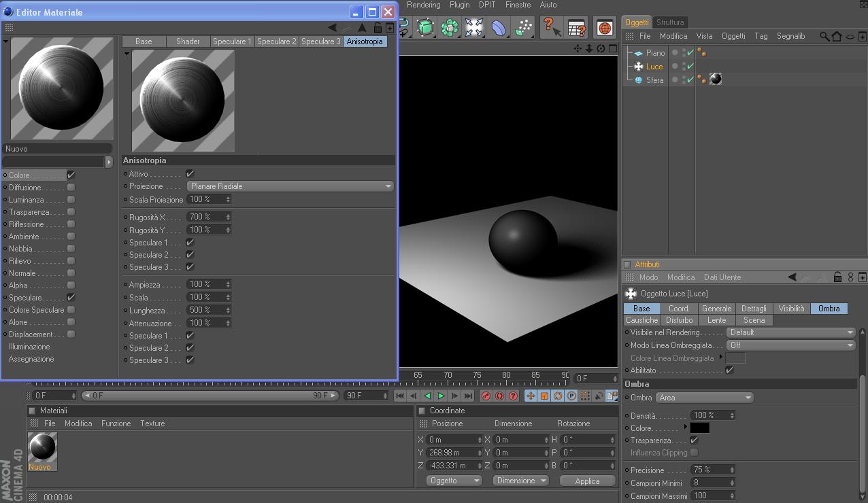Click the context help question-mark cursor icon
Image resolution: width=868 pixels, height=503 pixels.
[x=550, y=27]
